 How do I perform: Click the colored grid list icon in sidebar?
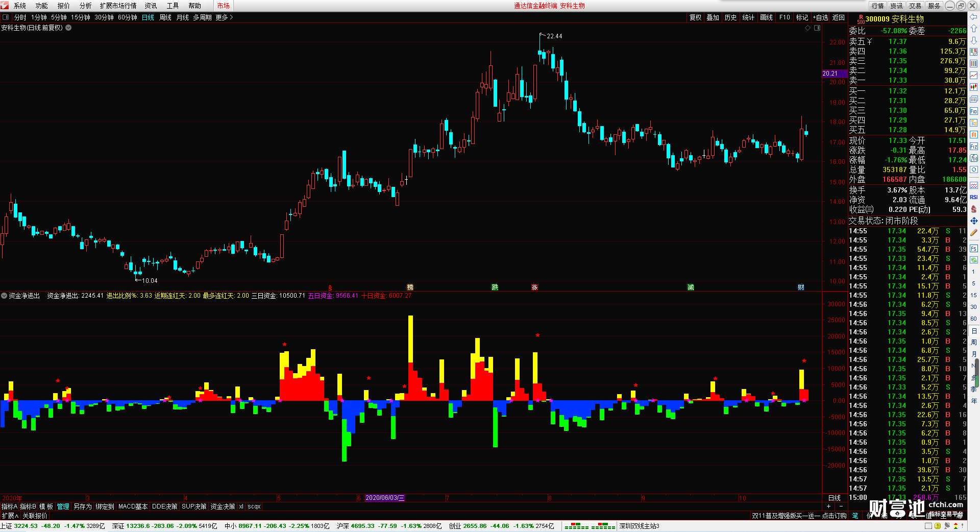pos(974,64)
